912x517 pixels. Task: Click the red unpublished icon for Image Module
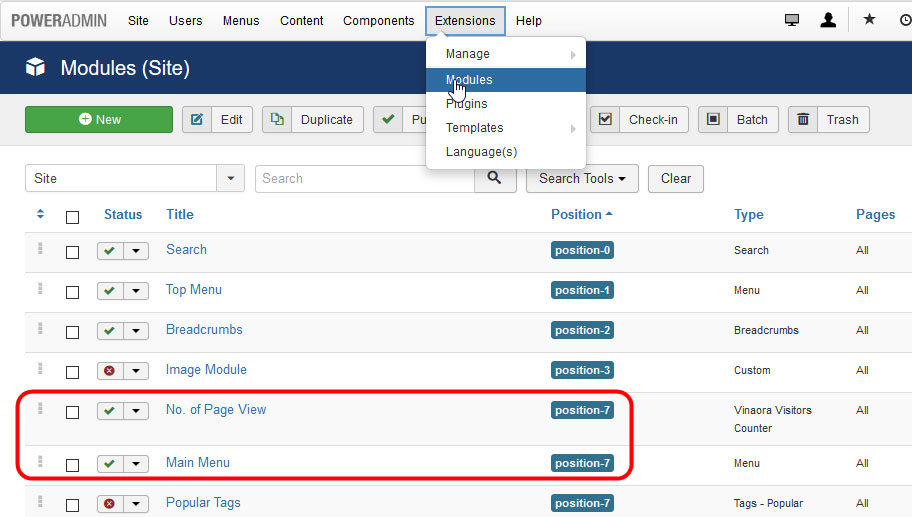[110, 370]
